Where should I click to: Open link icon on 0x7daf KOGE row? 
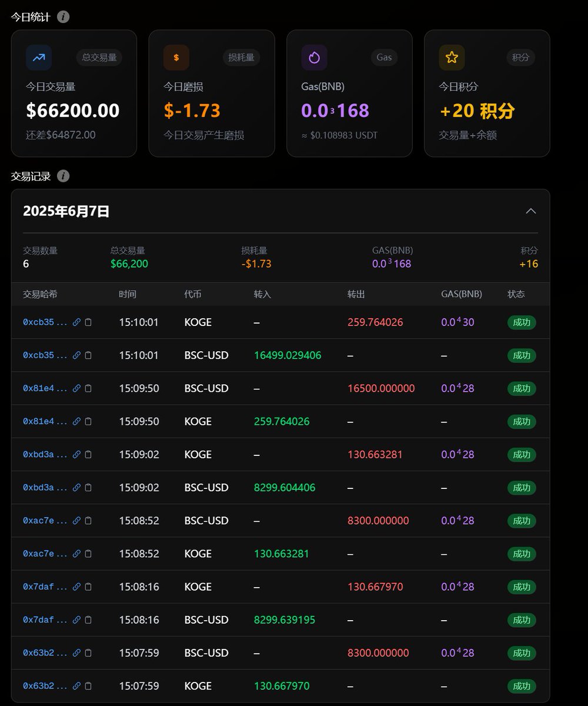tap(76, 587)
